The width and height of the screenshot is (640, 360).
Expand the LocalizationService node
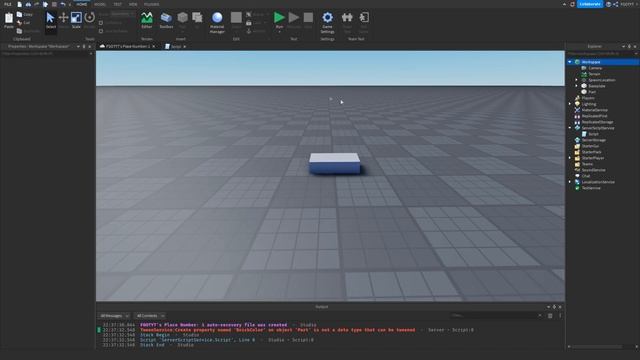click(570, 182)
